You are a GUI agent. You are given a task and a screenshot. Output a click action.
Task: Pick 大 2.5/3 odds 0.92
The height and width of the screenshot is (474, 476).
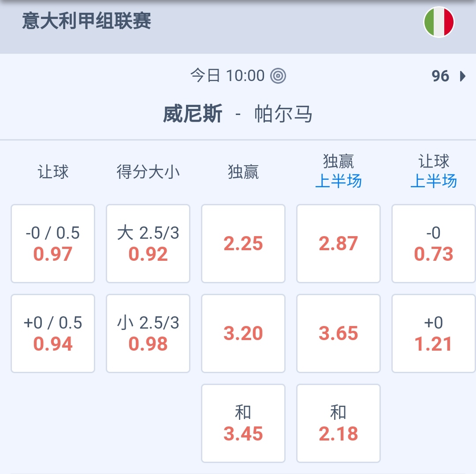148,244
